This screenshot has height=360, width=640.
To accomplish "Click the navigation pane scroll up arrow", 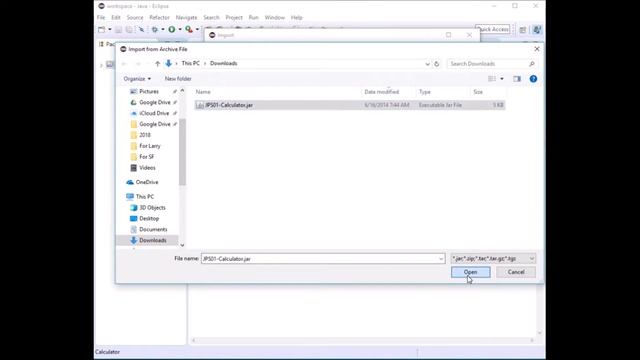I will tap(182, 90).
